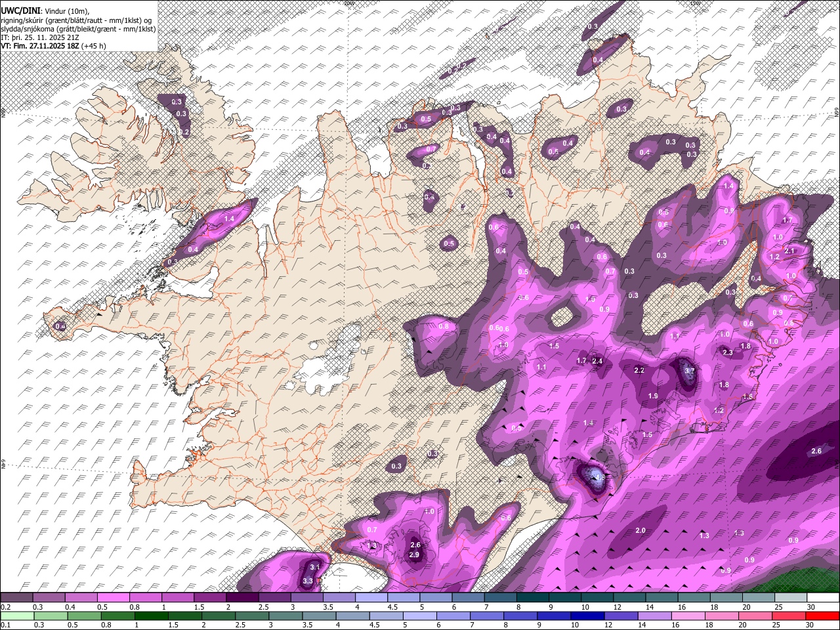Pick the lilac rain swatch starting at 14
This screenshot has width=840, height=630.
(654, 616)
